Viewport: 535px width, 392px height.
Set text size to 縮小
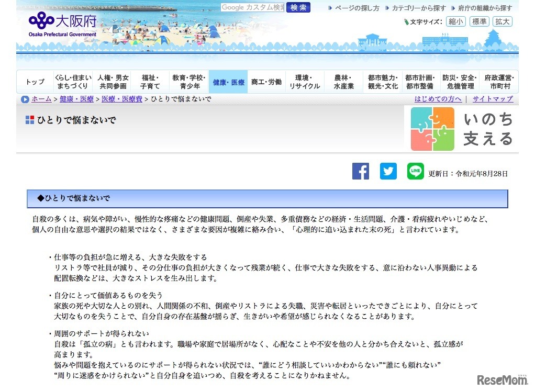(x=456, y=21)
